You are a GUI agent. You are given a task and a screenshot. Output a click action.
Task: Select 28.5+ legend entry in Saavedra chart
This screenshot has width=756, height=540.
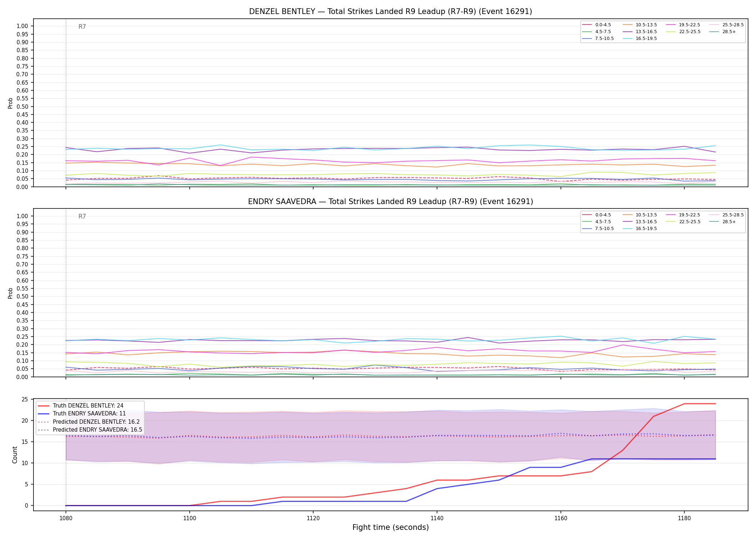[x=723, y=222]
